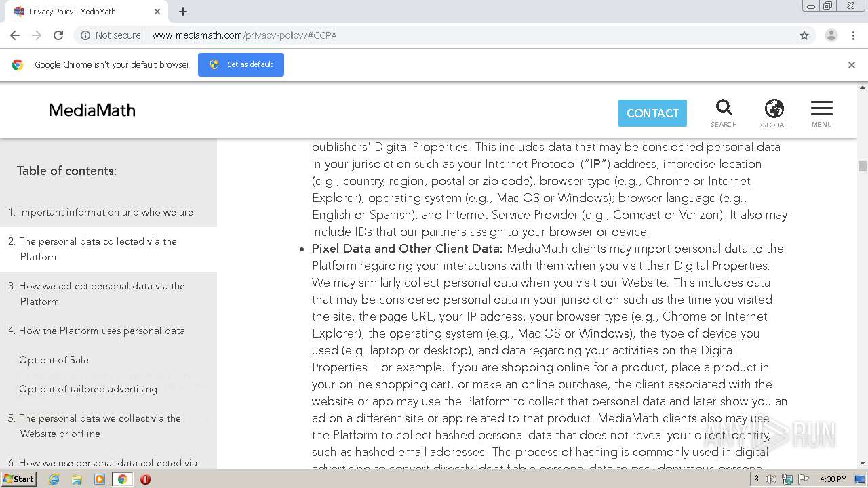868x488 pixels.
Task: Open a new tab with the plus button
Action: tap(183, 12)
